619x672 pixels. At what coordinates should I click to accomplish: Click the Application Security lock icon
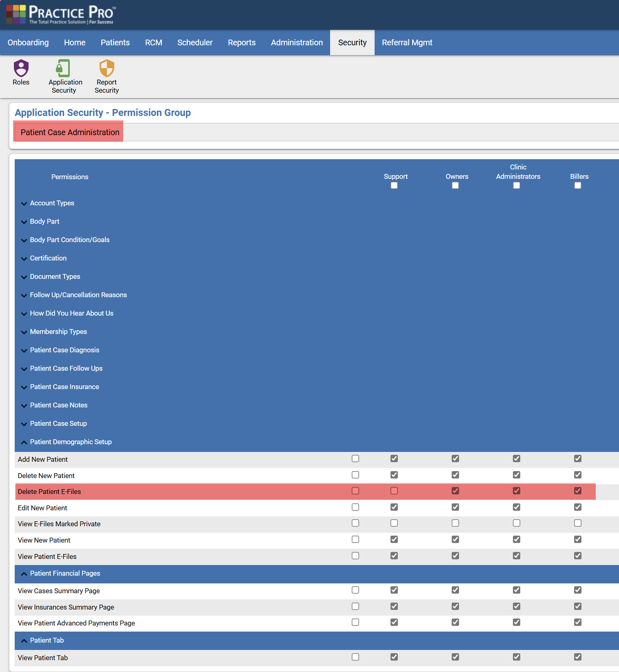pos(63,68)
